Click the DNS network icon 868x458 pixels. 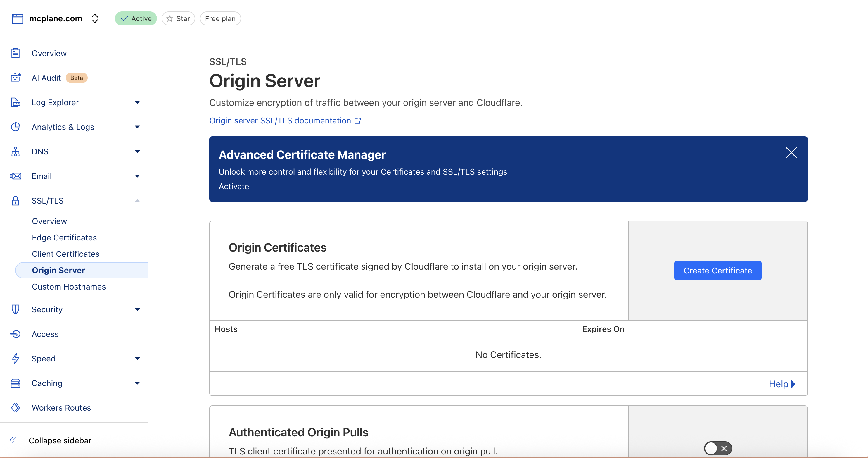(15, 151)
